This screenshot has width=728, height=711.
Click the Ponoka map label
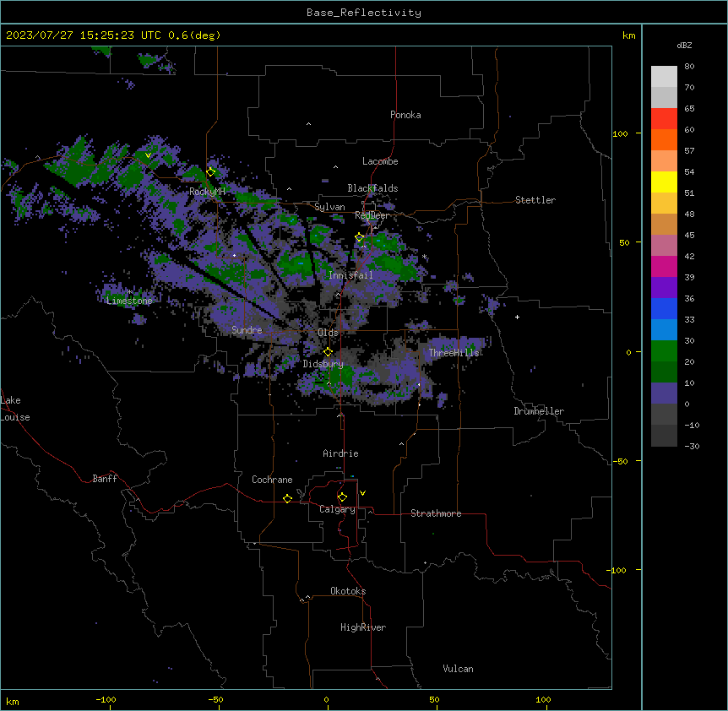405,115
